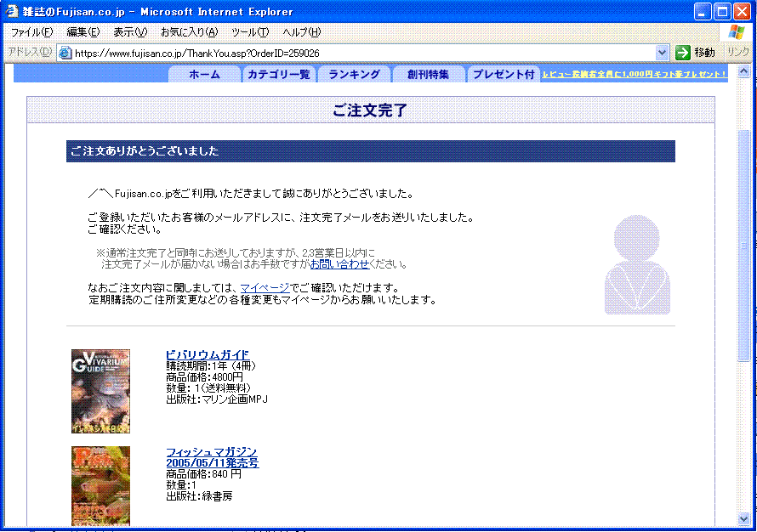Click the IE page icon in address bar
The width and height of the screenshot is (757, 532).
pos(65,53)
